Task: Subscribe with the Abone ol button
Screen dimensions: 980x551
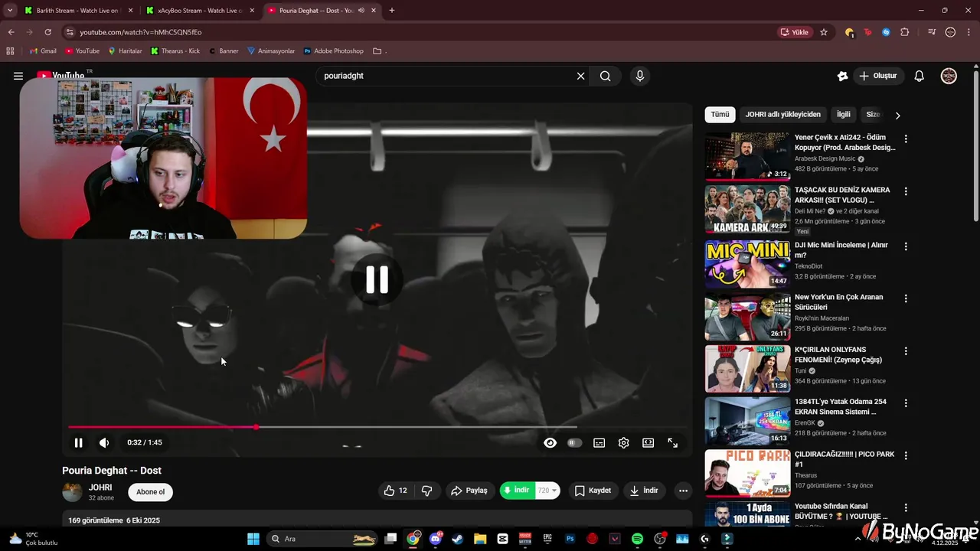Action: [151, 492]
